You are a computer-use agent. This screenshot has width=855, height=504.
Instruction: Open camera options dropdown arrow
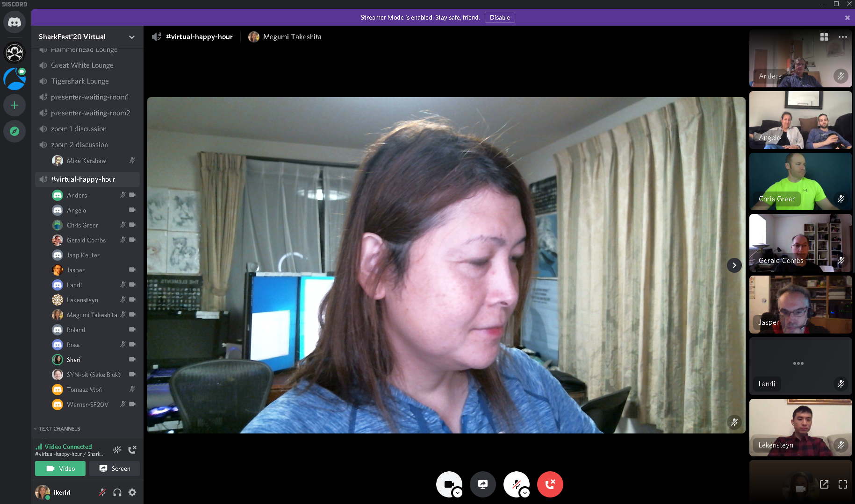(458, 493)
